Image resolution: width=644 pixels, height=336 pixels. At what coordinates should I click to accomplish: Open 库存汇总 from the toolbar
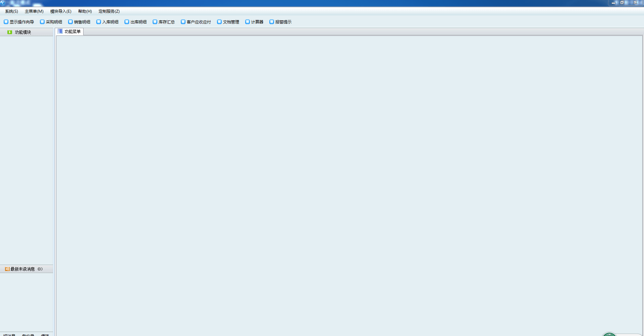[164, 22]
